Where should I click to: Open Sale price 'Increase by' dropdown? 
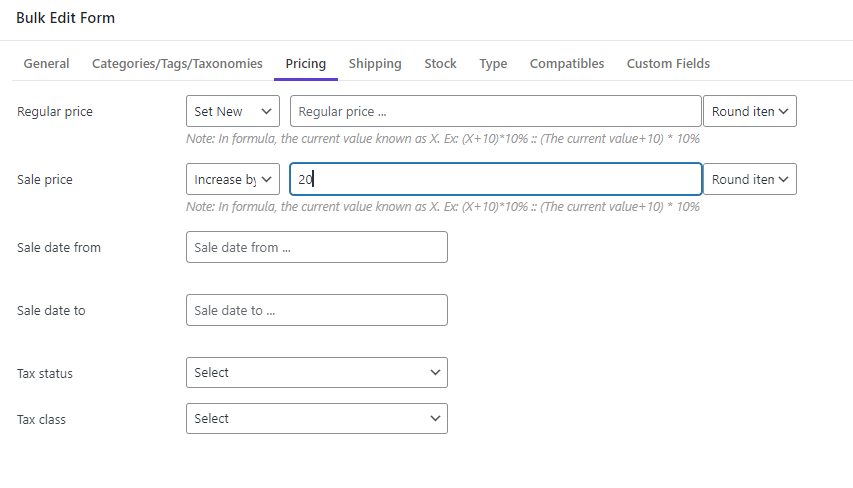[x=233, y=179]
